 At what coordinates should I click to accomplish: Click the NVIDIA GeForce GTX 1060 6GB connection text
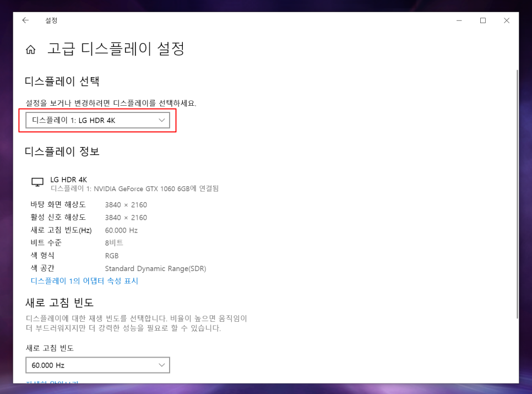click(134, 188)
